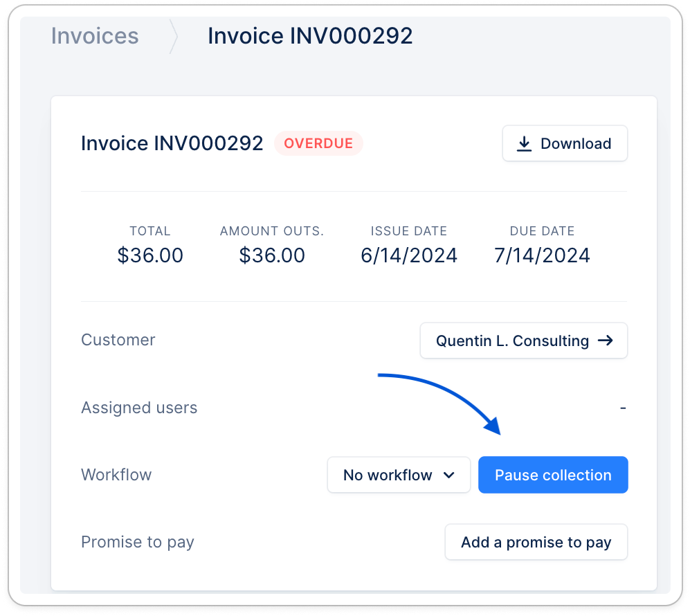Click the issue date 6/14/2024

[409, 255]
